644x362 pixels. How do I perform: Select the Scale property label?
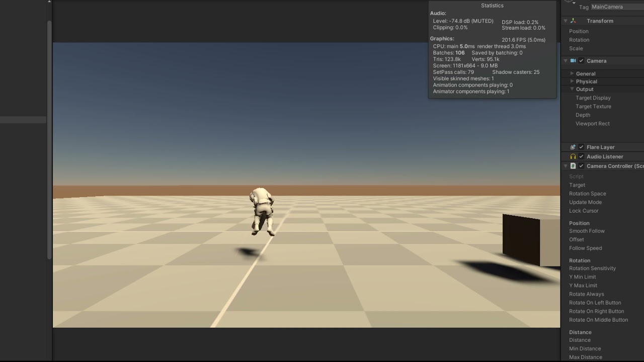576,48
